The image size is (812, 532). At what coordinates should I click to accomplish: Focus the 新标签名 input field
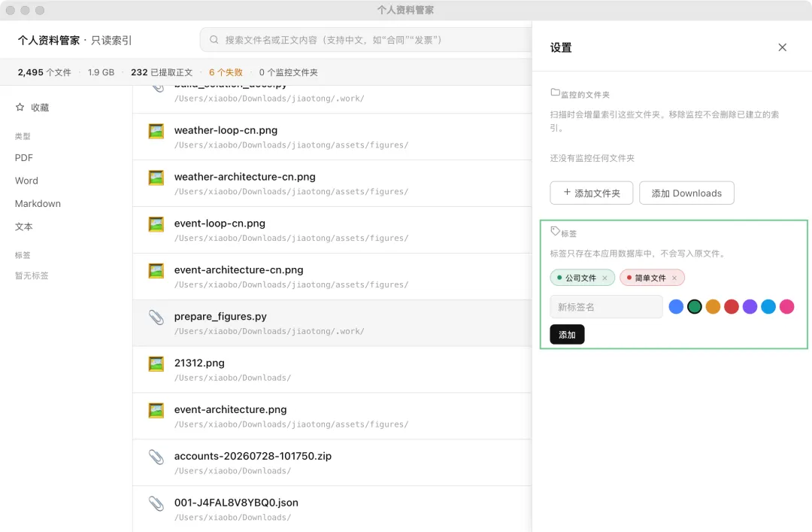[x=607, y=307]
